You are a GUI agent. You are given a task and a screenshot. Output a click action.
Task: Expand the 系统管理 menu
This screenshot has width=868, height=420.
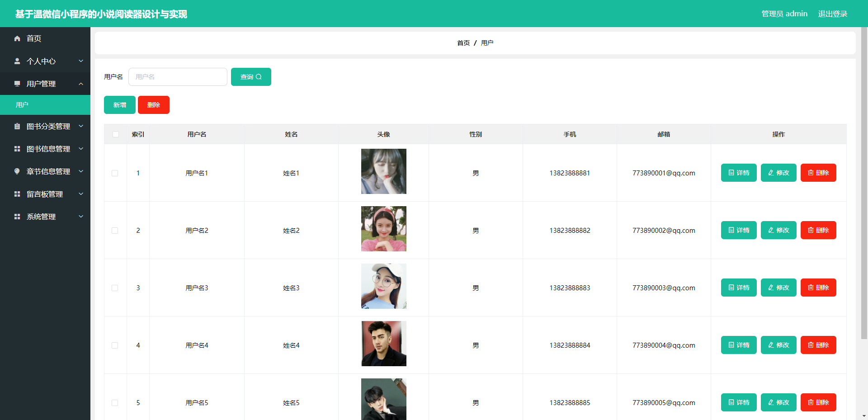click(45, 217)
